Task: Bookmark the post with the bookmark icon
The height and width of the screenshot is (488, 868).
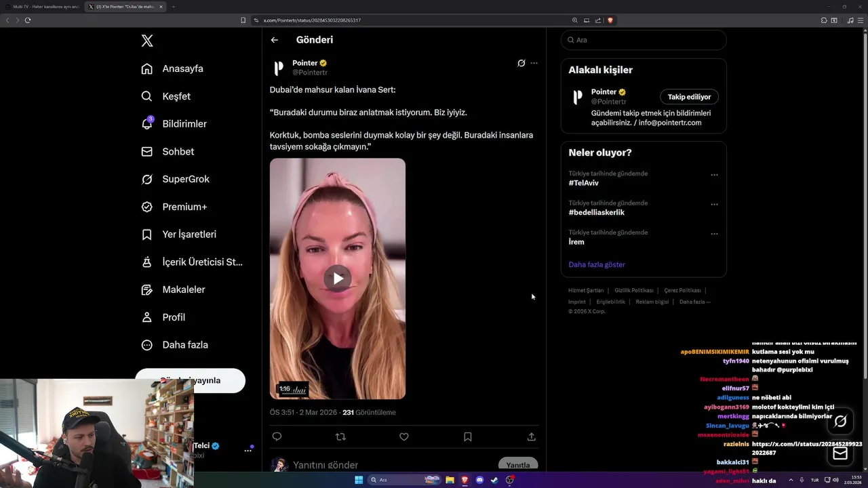Action: coord(467,436)
